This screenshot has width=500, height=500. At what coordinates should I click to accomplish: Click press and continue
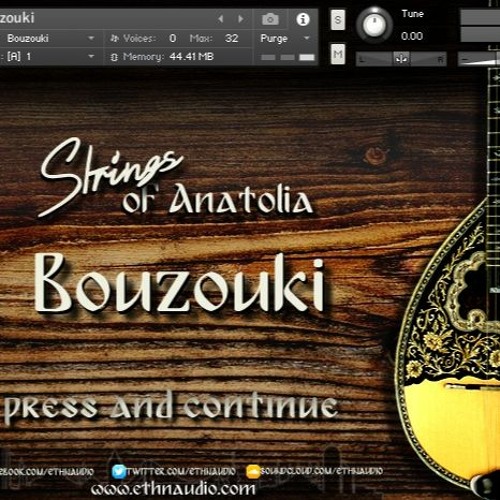170,407
